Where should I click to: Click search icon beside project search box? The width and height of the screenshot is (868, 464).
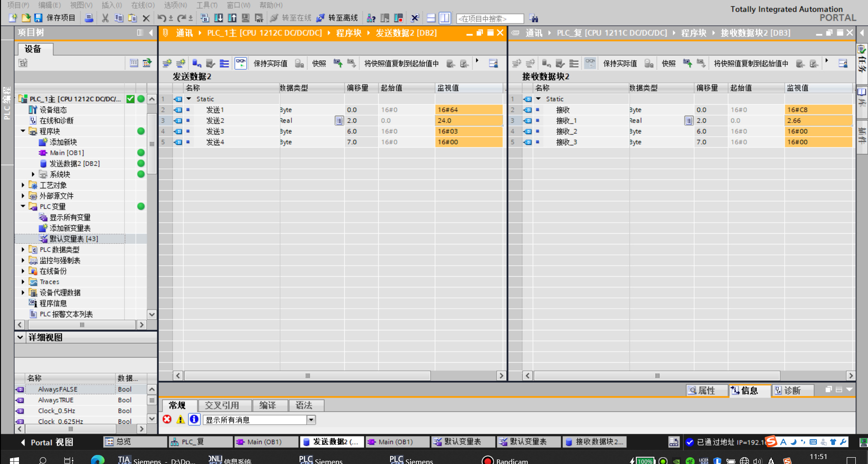[x=534, y=18]
